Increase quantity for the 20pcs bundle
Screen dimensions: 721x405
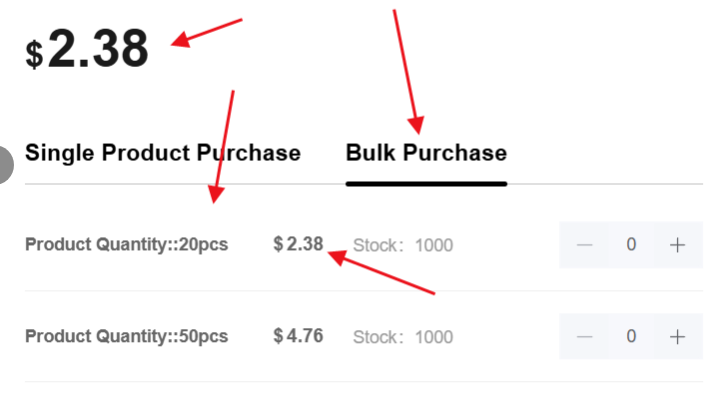click(677, 245)
